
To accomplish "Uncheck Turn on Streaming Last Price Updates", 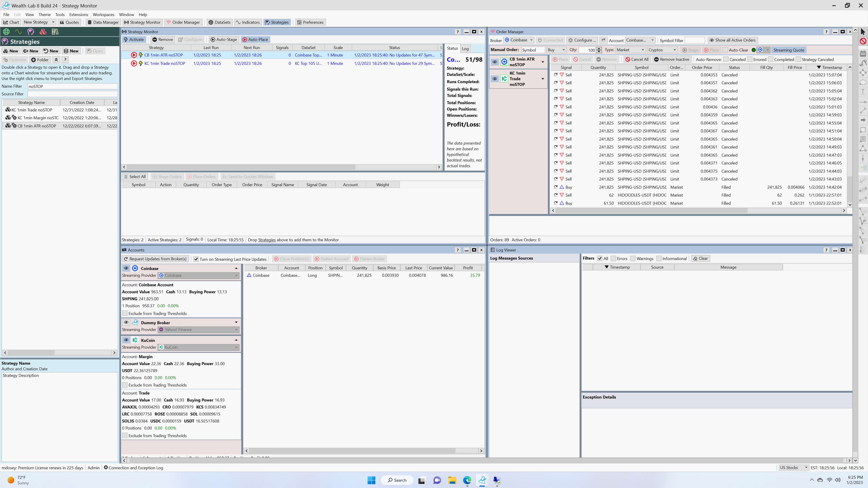I will (x=196, y=259).
